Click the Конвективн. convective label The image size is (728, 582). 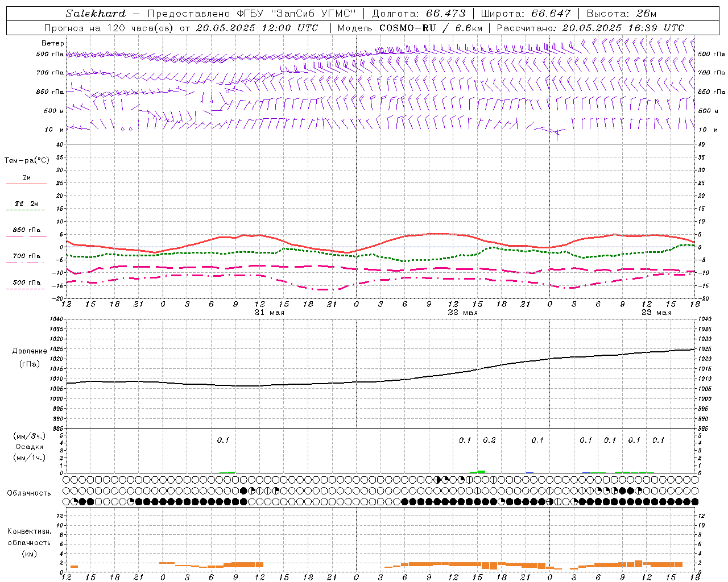29,531
